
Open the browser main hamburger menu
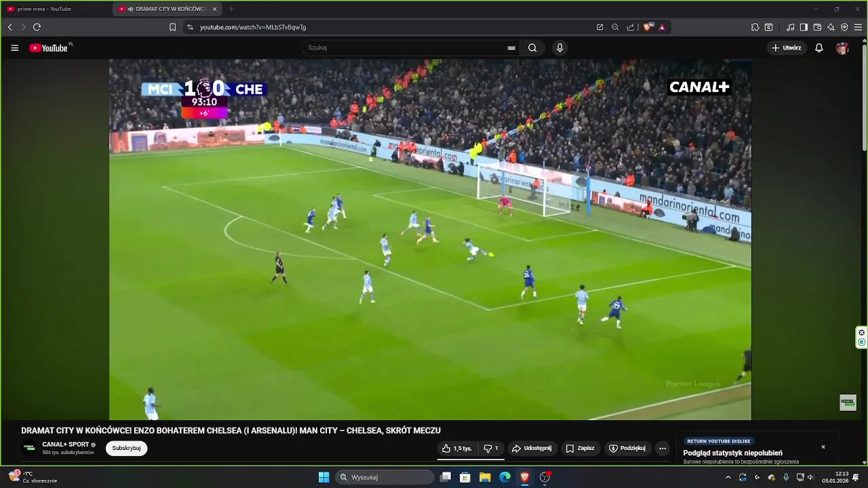tap(858, 27)
